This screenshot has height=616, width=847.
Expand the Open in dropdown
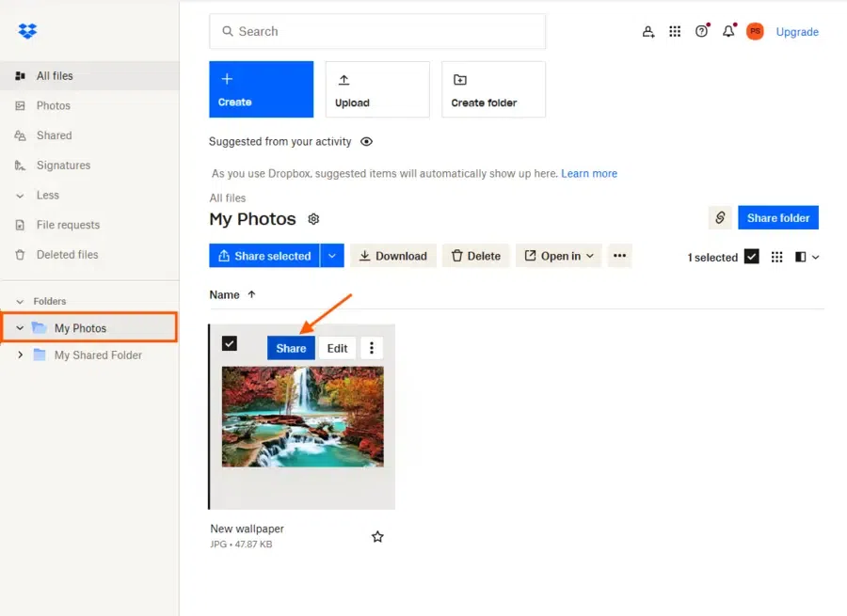(559, 256)
